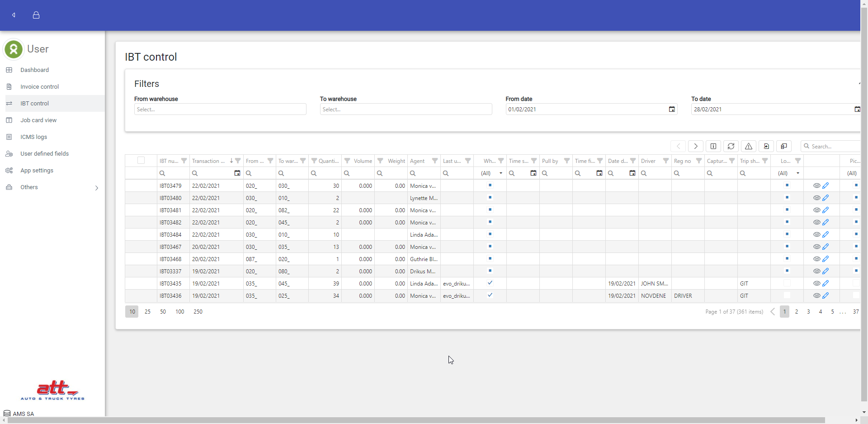Screen dimensions: 868x424
Task: Click the info toolbar icon
Action: point(713,146)
